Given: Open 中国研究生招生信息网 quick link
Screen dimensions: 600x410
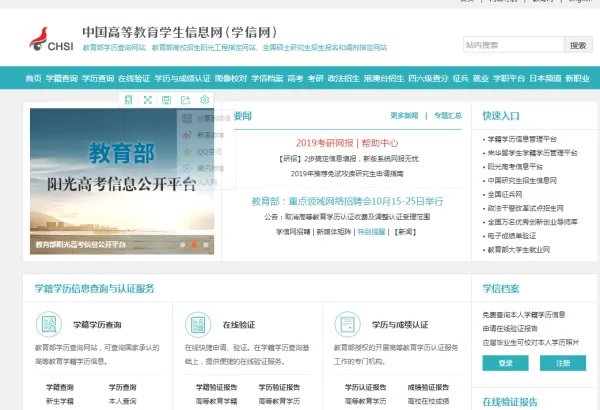Looking at the screenshot, I should coord(522,180).
